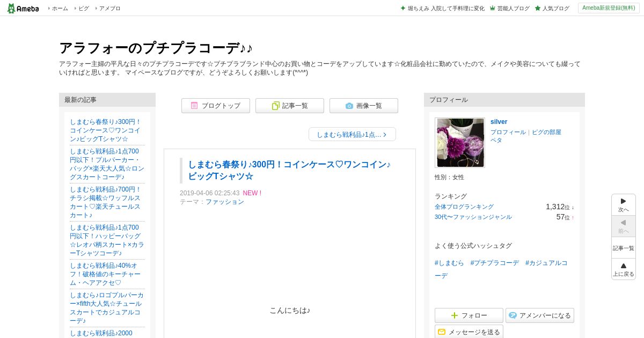Click the pink ブログトップ page icon

pos(194,106)
